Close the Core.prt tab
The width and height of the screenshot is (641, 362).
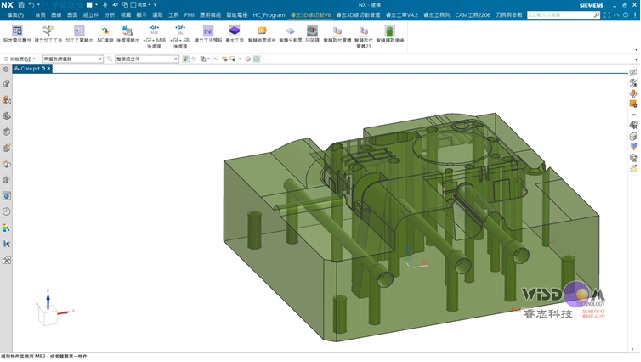tap(49, 69)
